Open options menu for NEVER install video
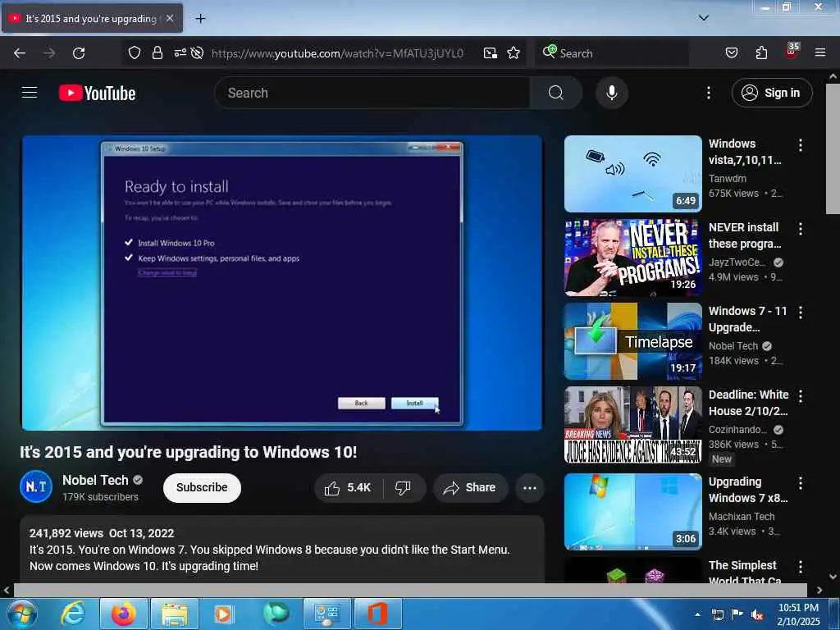840x630 pixels. coord(801,229)
